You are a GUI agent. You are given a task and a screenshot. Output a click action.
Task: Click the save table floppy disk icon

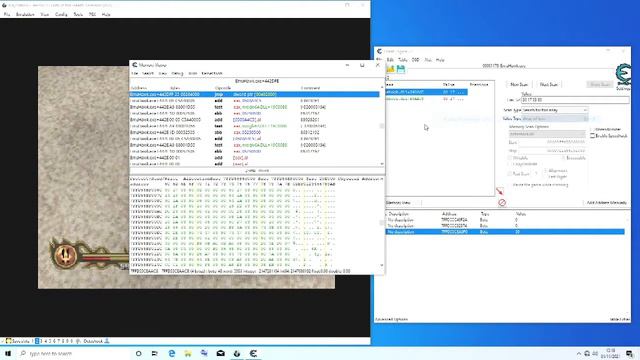[401, 69]
